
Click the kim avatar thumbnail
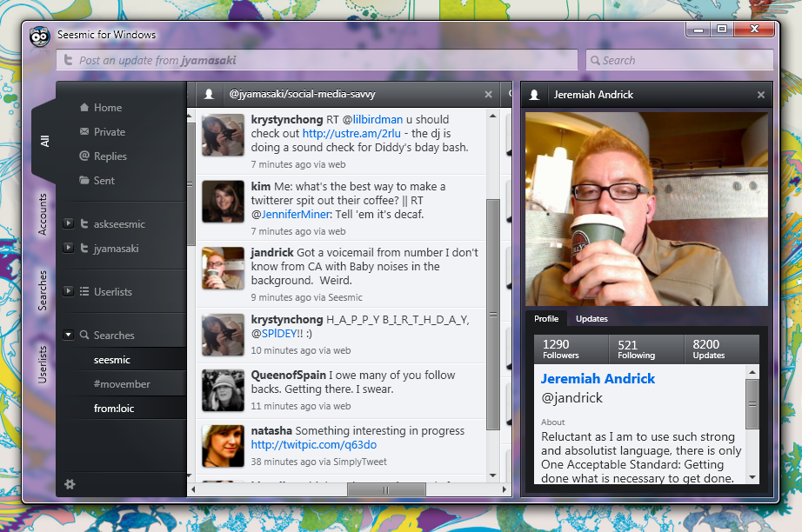point(223,202)
